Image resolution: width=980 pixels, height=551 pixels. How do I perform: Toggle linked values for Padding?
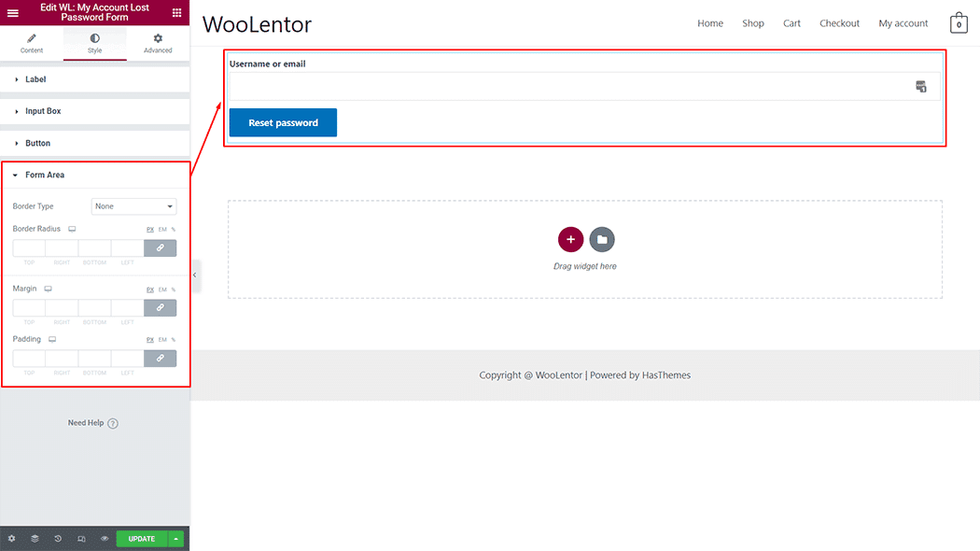(160, 359)
